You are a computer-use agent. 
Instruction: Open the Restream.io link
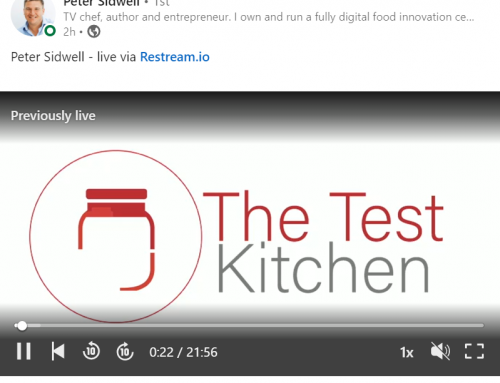pos(175,57)
